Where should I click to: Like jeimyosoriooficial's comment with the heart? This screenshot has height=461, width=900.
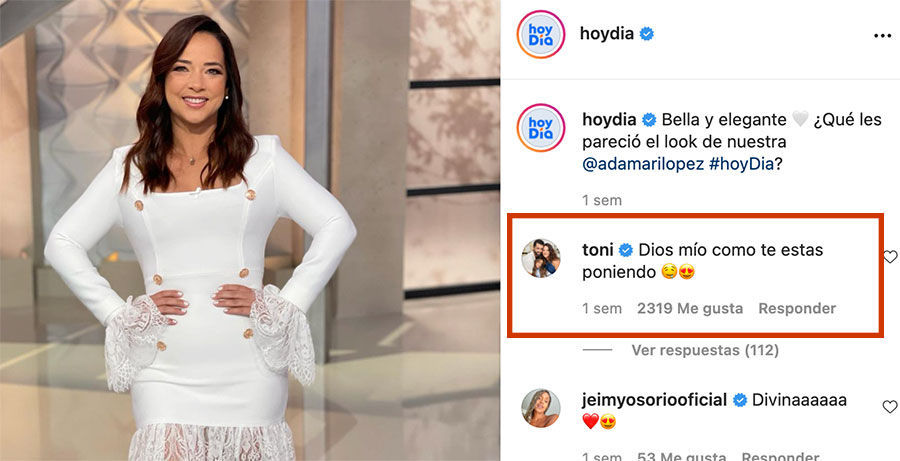pyautogui.click(x=890, y=406)
